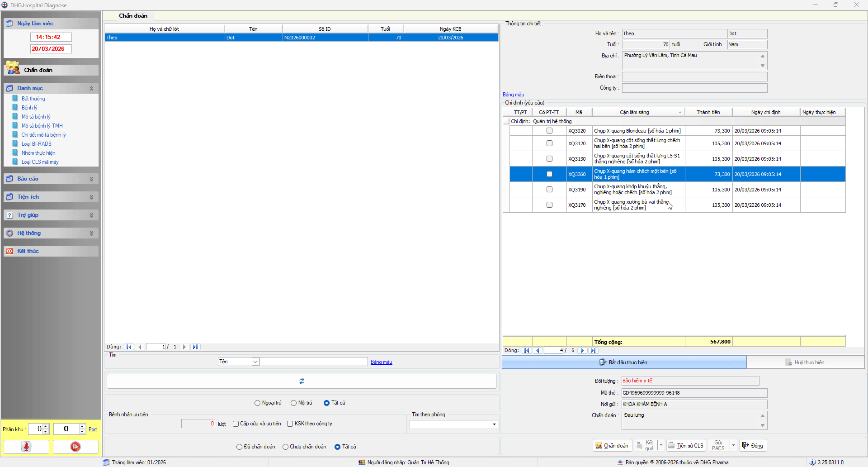Select the Nội trú radio button
This screenshot has width=868, height=467.
[293, 403]
